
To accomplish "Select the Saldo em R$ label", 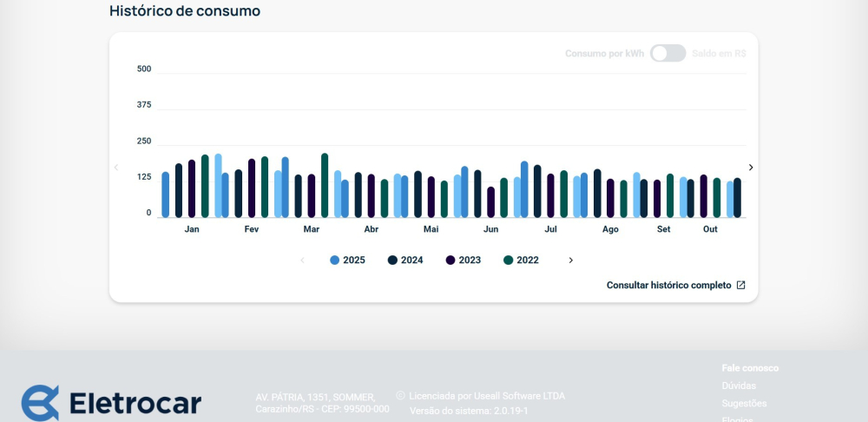I will pos(719,54).
